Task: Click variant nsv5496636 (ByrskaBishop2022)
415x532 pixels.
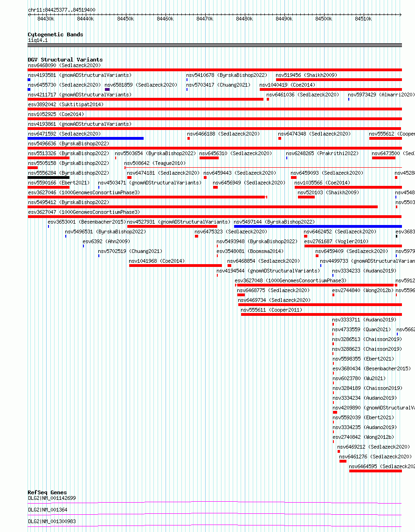Action: pos(69,144)
